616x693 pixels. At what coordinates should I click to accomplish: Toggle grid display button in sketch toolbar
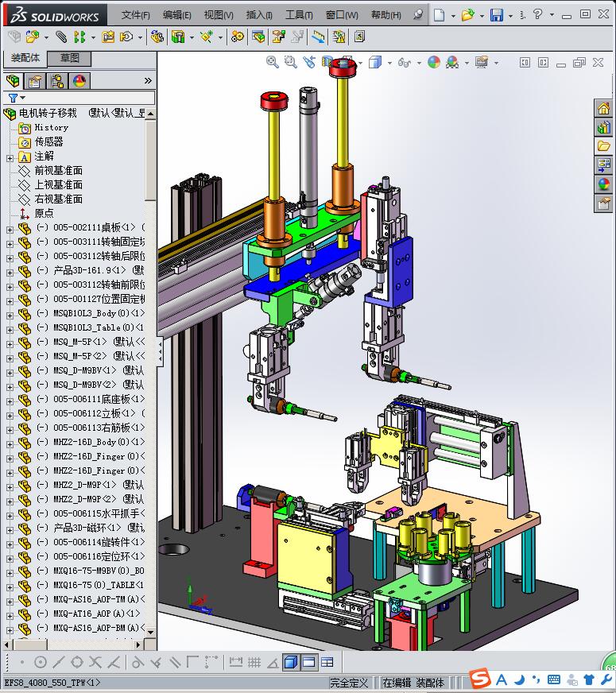[x=254, y=662]
